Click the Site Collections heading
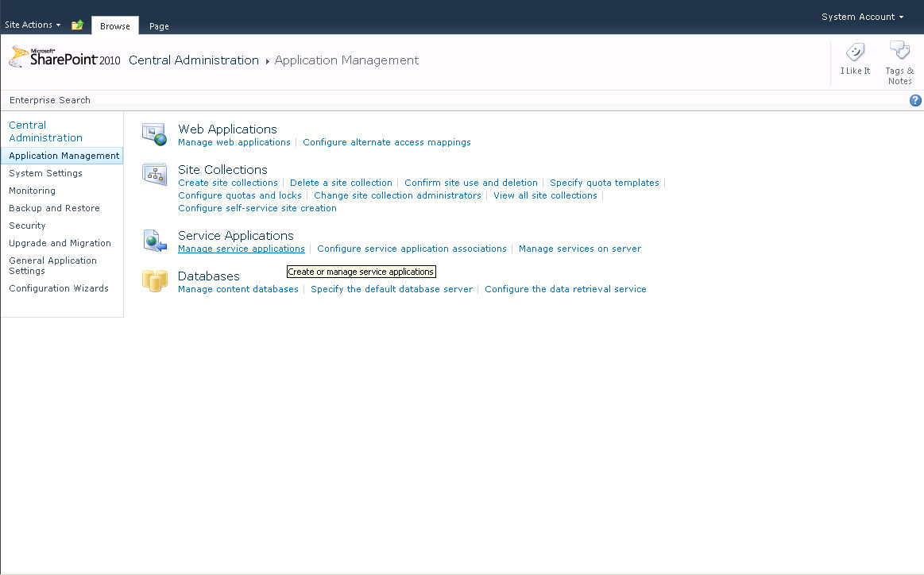Viewport: 924px width, 575px height. [x=222, y=170]
